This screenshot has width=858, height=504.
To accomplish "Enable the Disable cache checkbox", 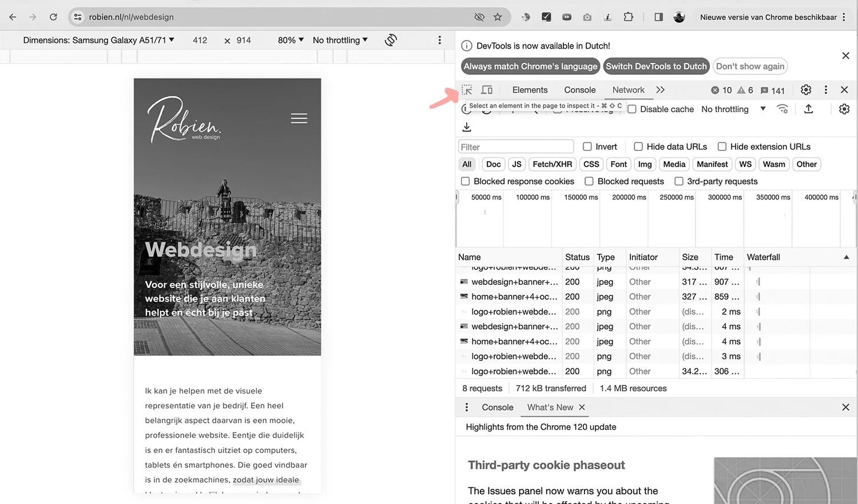I will (631, 109).
